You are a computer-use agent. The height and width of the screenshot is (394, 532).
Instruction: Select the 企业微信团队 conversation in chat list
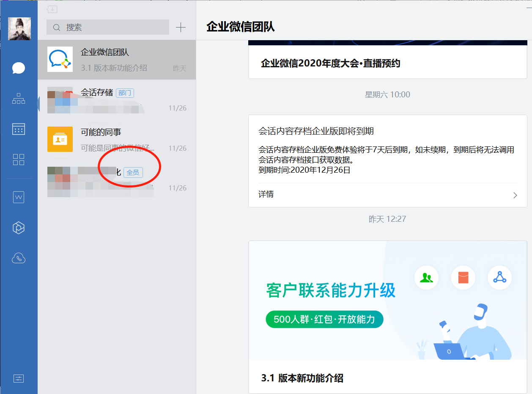[x=117, y=60]
